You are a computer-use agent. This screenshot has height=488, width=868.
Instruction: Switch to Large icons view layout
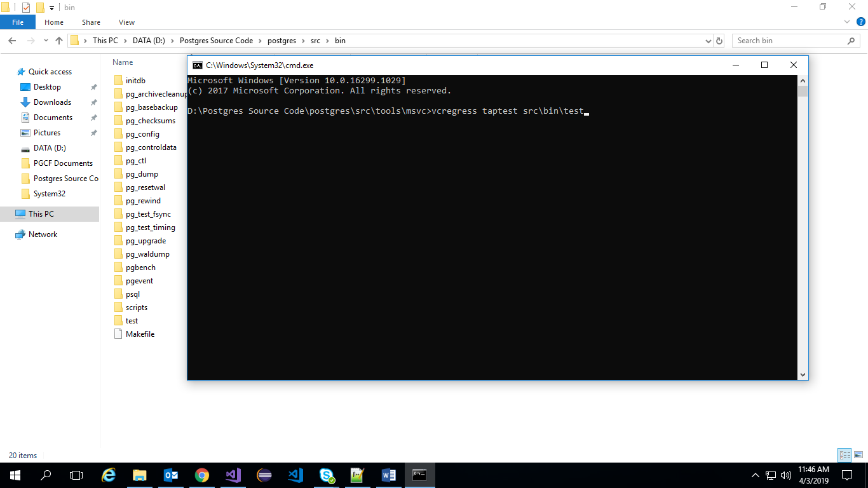coord(857,455)
